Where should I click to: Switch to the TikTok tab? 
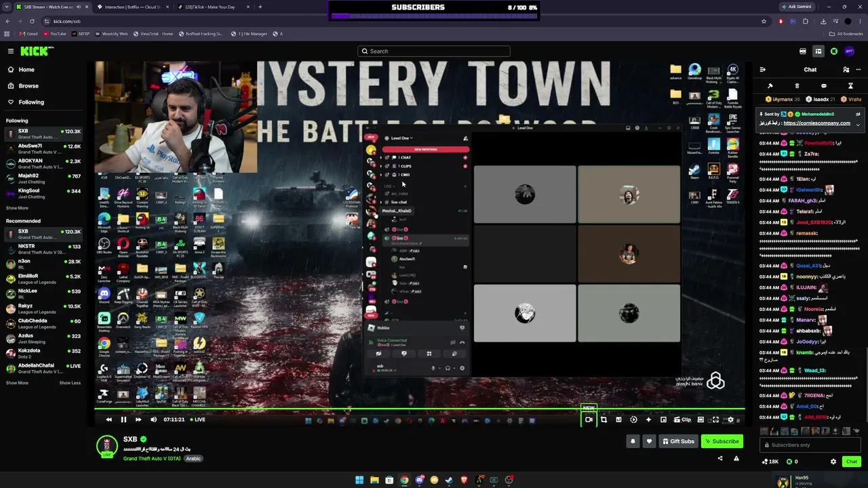point(214,7)
